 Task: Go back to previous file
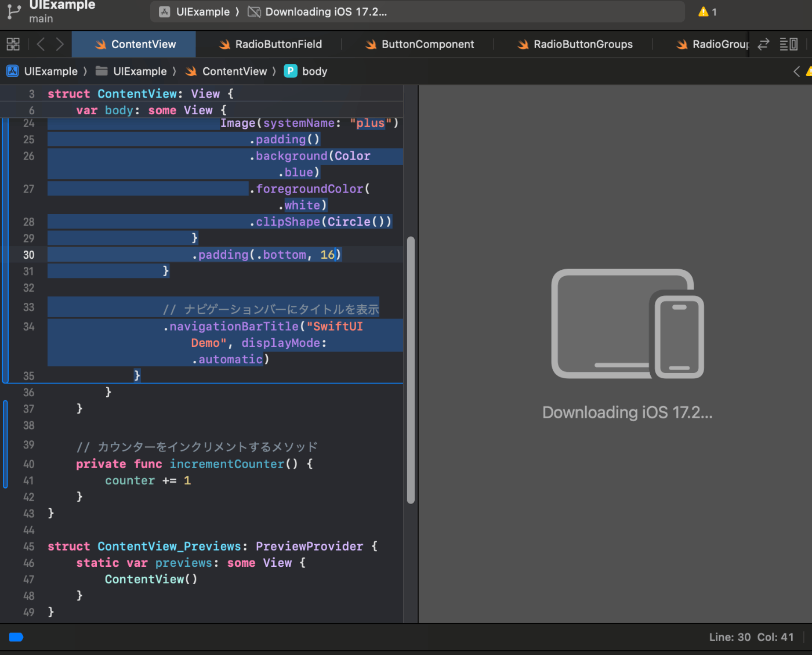41,44
